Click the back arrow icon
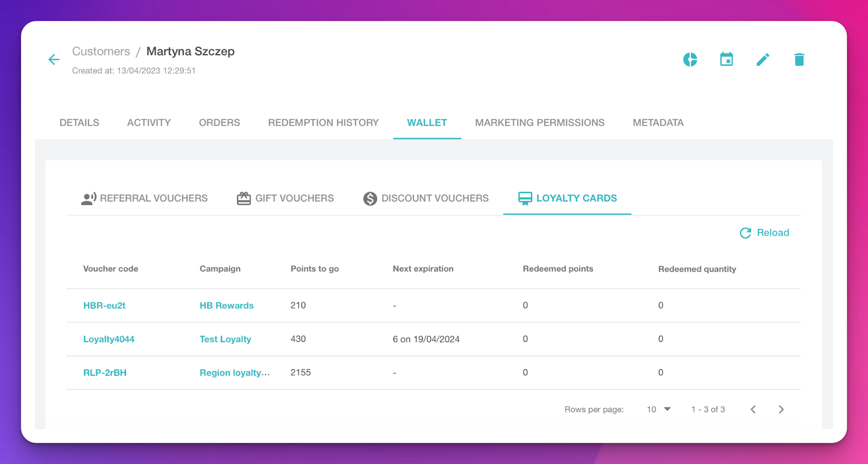 coord(54,60)
